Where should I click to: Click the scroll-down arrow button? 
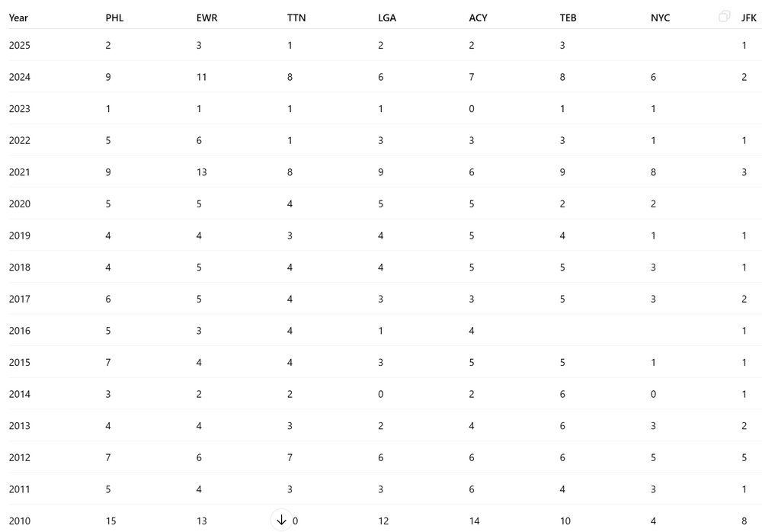pos(281,520)
